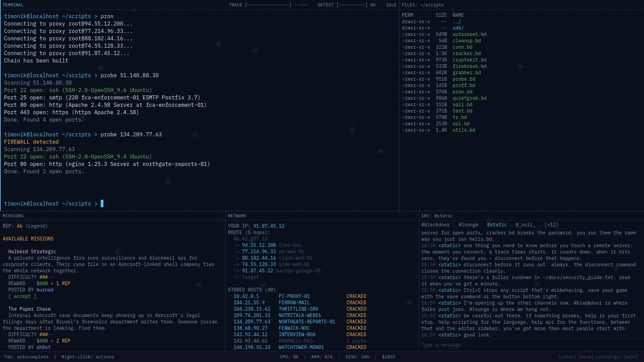Open the sdk/ folder
Image resolution: width=644 pixels, height=362 pixels.
[x=458, y=28]
